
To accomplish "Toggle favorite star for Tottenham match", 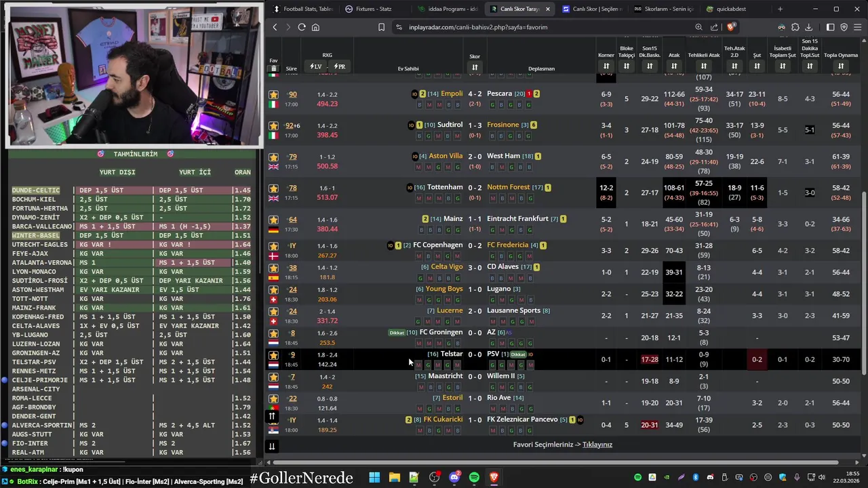I will click(273, 188).
